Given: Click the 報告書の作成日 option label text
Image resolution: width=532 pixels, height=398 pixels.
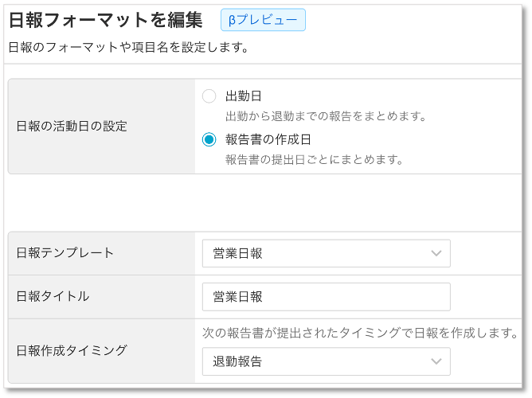Looking at the screenshot, I should 268,139.
